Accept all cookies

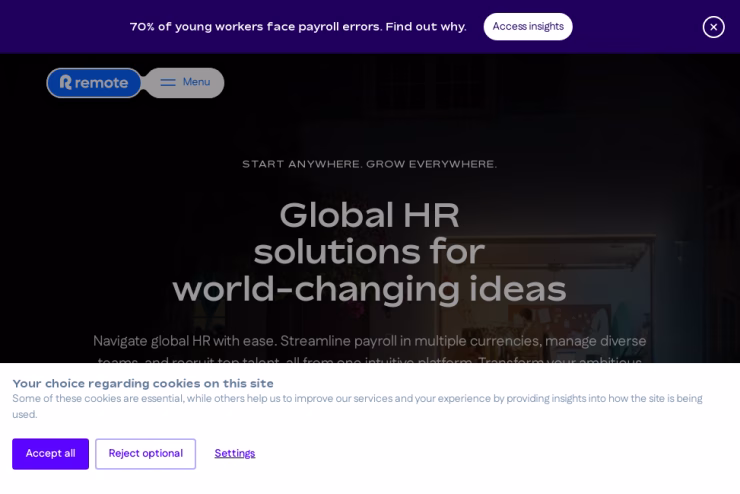[x=50, y=453]
